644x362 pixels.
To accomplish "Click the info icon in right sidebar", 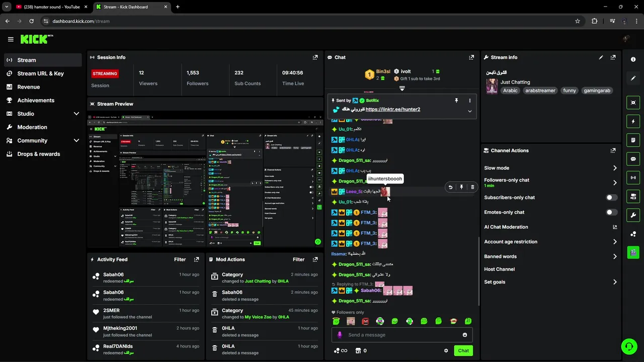I will (x=633, y=59).
